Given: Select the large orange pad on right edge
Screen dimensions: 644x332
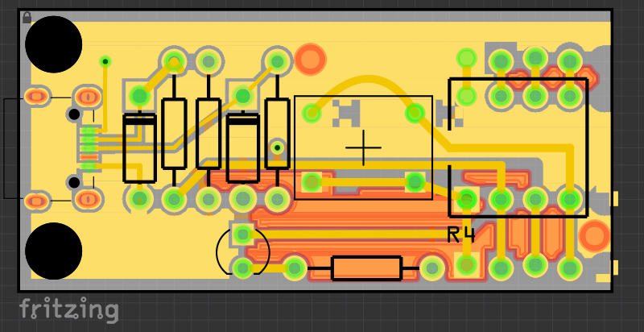Looking at the screenshot, I should pos(594,236).
